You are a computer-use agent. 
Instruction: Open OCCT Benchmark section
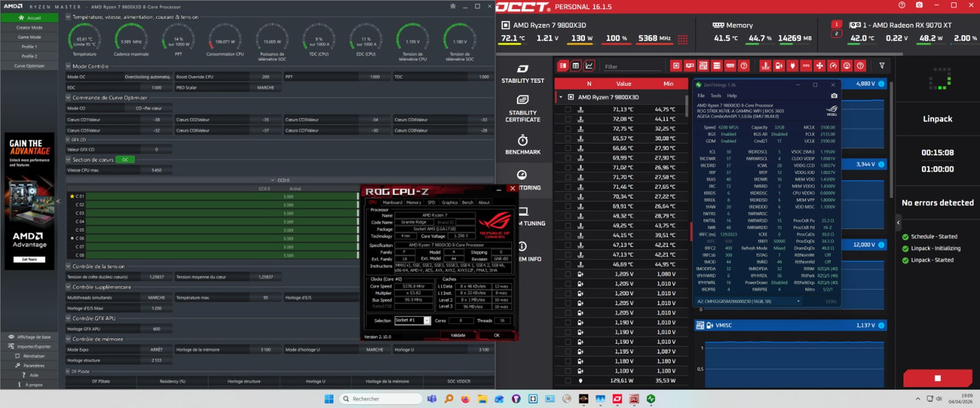click(522, 145)
